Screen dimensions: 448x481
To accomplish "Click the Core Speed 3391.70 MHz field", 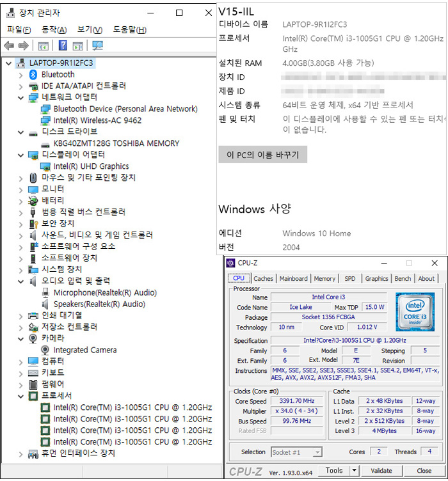I will [297, 401].
